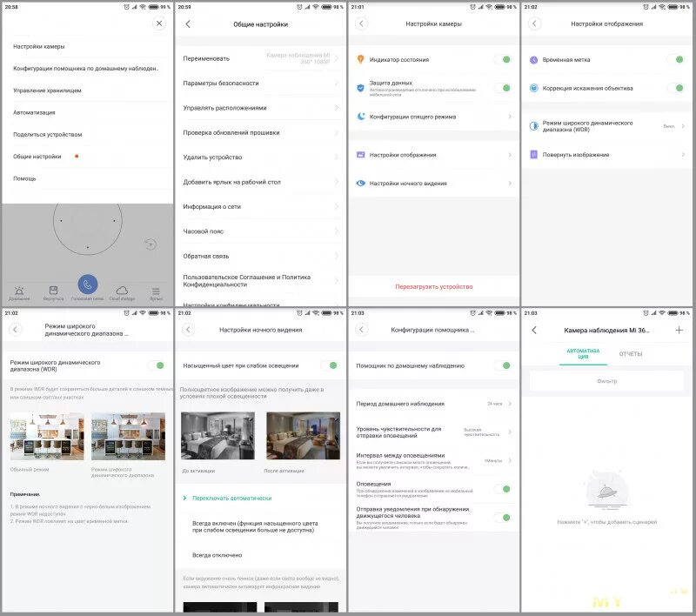Tap the eye icon for Настройки ночного видения

[x=360, y=183]
